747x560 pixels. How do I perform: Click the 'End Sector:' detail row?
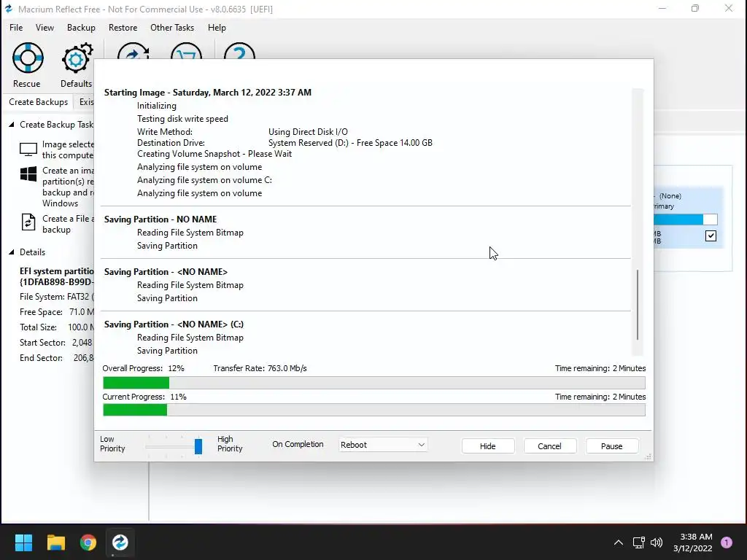[x=57, y=357]
